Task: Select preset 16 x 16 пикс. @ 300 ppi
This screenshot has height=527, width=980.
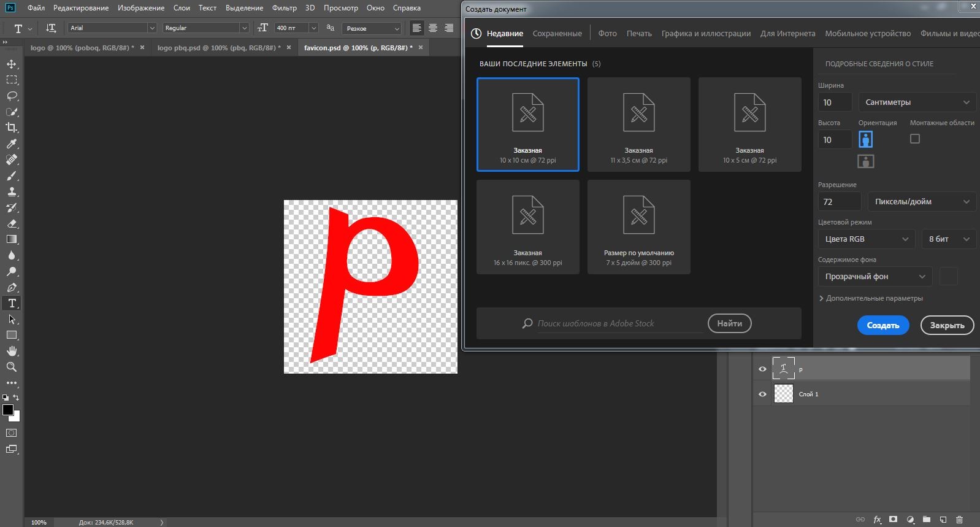Action: coord(527,227)
